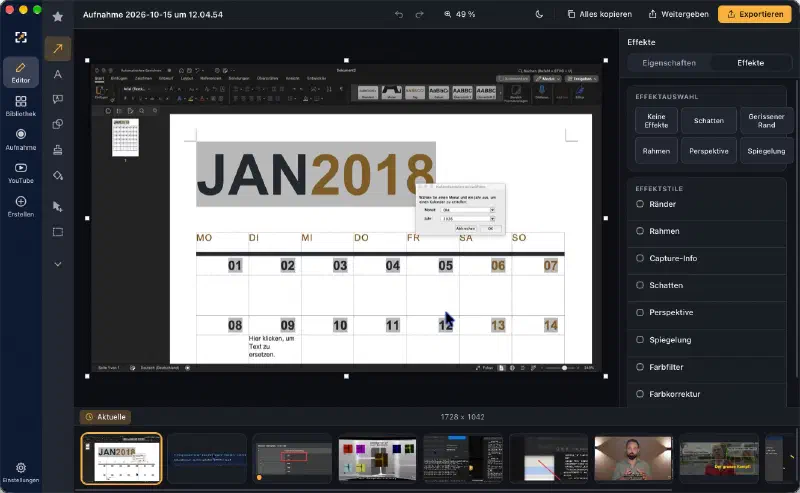Select the stamp tool
800x493 pixels.
[58, 150]
